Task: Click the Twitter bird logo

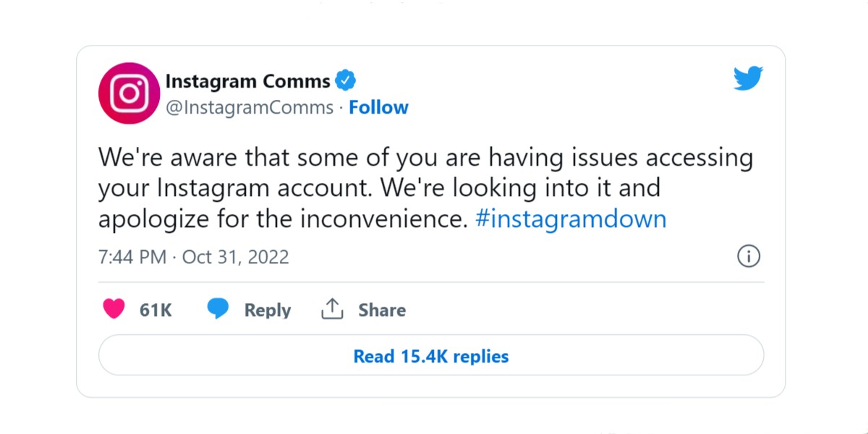Action: 749,77
